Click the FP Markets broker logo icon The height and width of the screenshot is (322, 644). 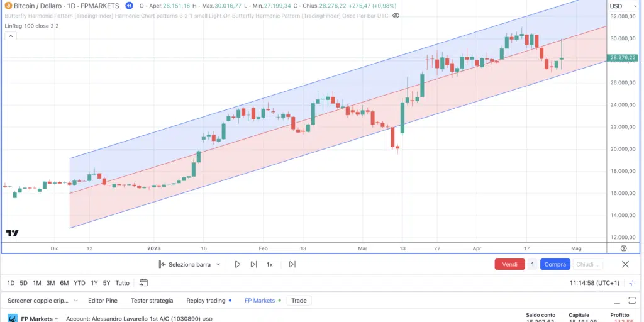tap(13, 318)
